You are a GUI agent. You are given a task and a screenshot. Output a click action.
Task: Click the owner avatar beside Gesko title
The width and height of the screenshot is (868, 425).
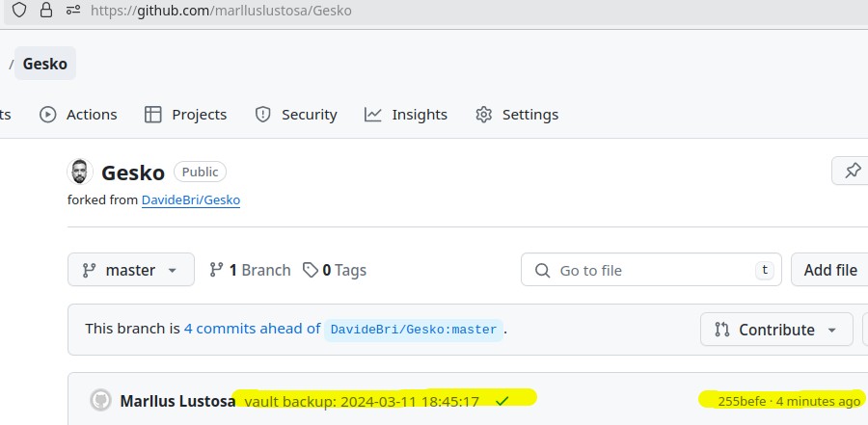pyautogui.click(x=80, y=172)
